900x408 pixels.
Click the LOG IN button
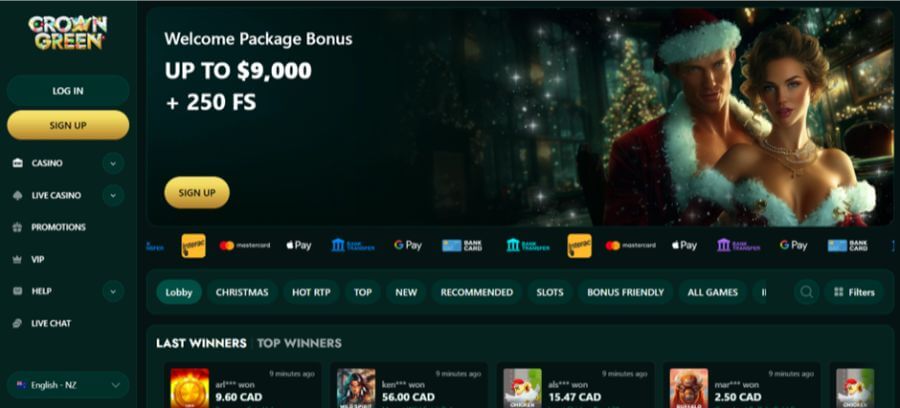pos(68,91)
